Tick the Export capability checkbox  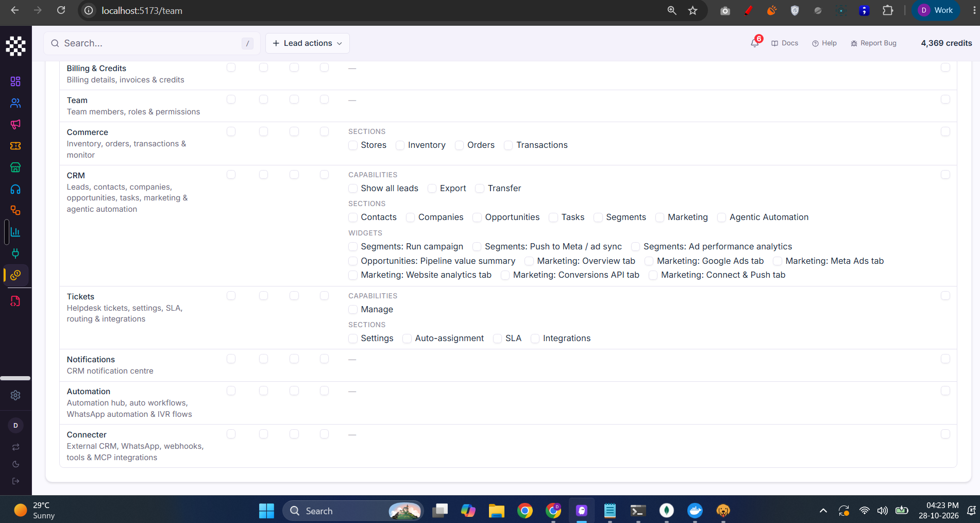pos(432,189)
